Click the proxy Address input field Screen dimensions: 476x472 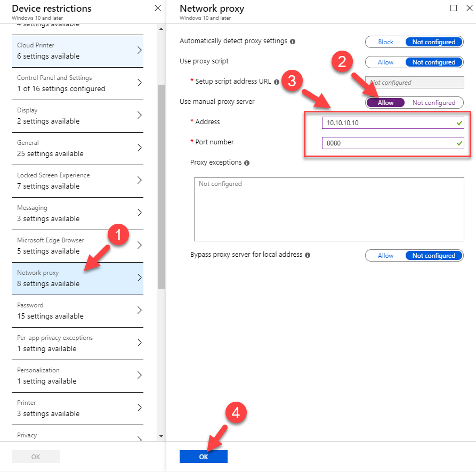[393, 123]
